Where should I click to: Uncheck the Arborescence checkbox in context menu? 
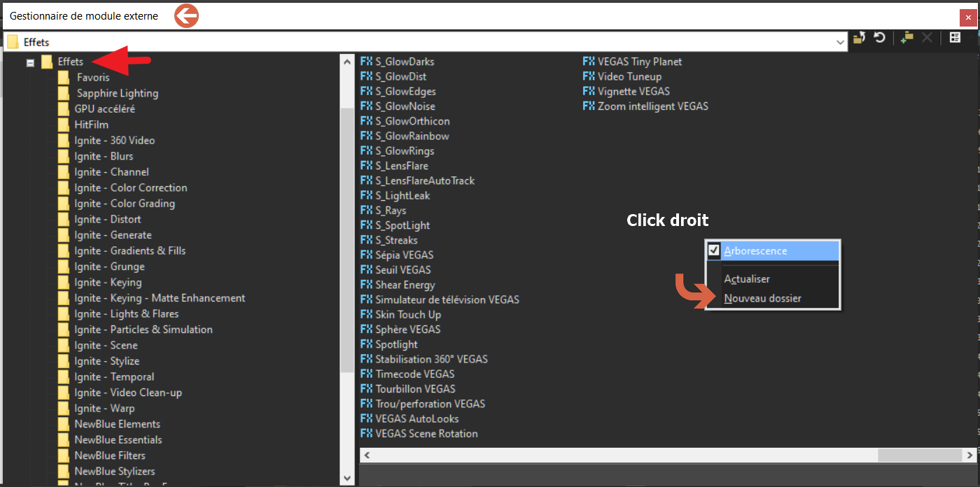[714, 250]
